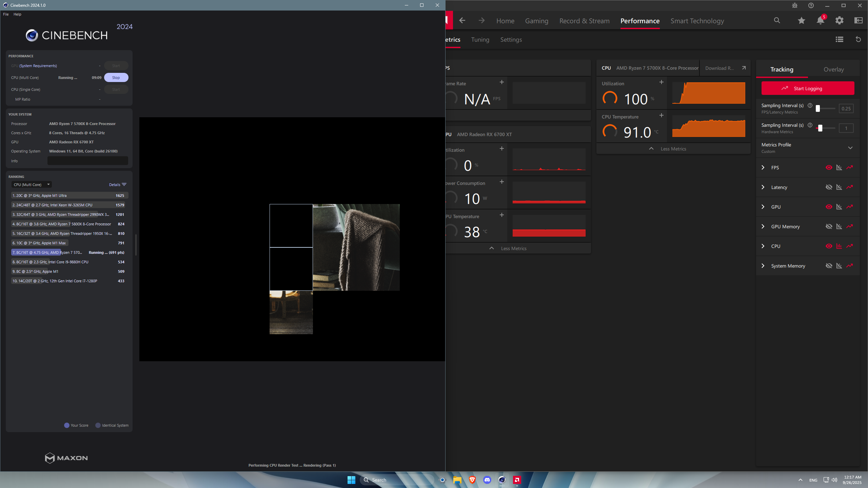Add CPU Temperature metric with plus icon
The width and height of the screenshot is (868, 488).
pyautogui.click(x=661, y=116)
